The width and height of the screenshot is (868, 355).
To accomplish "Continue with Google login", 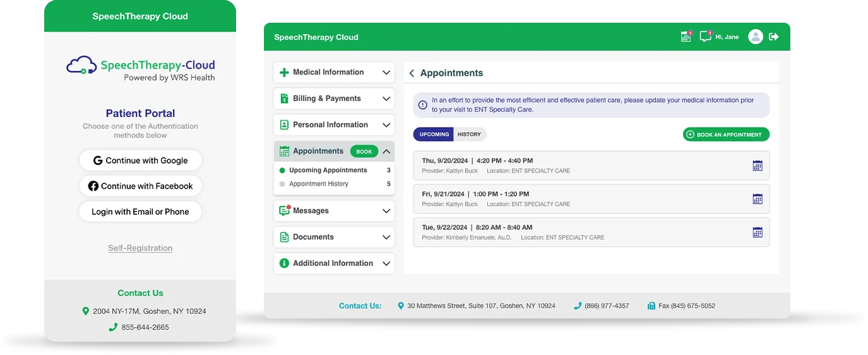I will click(x=140, y=160).
